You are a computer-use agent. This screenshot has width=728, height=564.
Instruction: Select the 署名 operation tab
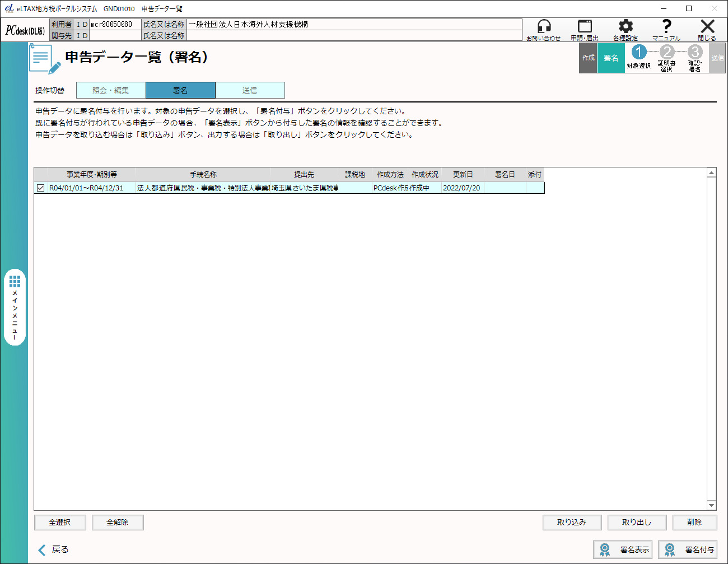(x=180, y=90)
